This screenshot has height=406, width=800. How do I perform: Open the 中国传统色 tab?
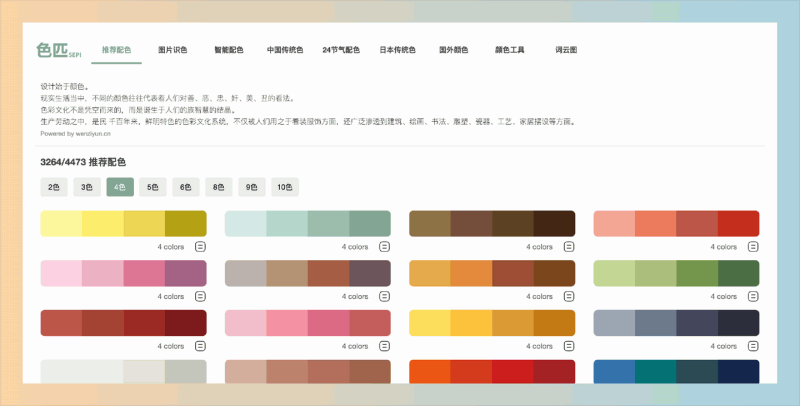[x=285, y=50]
